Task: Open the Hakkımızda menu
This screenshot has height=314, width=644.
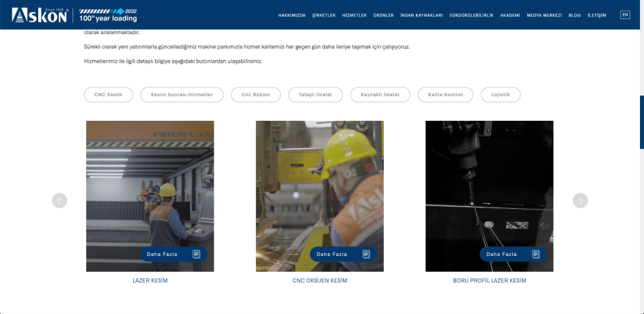Action: 292,15
